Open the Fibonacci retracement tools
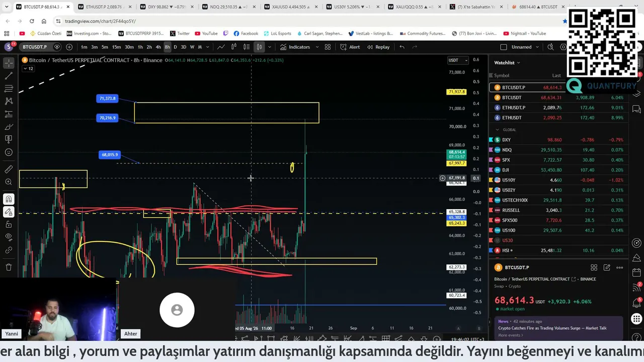The width and height of the screenshot is (644, 362). pyautogui.click(x=9, y=88)
